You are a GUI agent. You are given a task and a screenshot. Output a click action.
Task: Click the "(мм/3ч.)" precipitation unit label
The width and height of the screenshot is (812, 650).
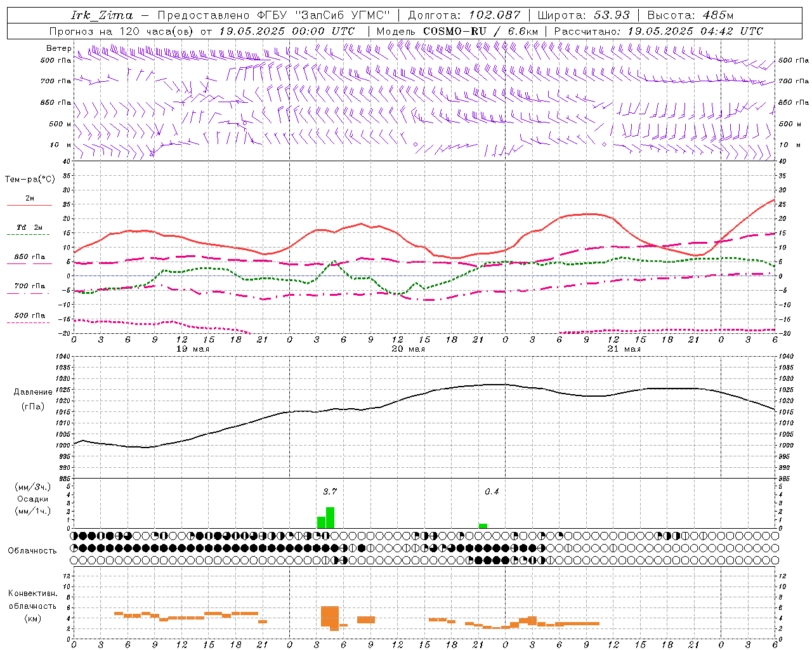click(x=33, y=487)
